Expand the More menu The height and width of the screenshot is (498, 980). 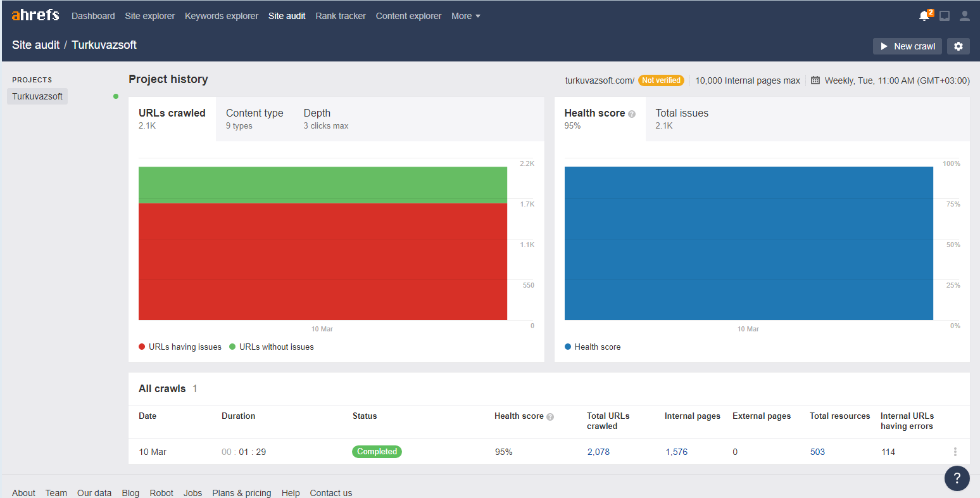point(466,16)
